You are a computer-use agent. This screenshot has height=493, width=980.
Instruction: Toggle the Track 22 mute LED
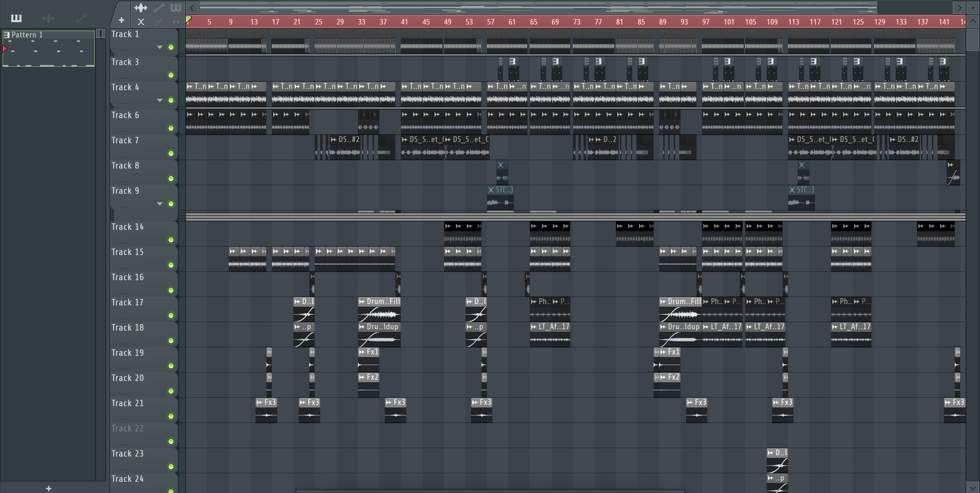[171, 441]
